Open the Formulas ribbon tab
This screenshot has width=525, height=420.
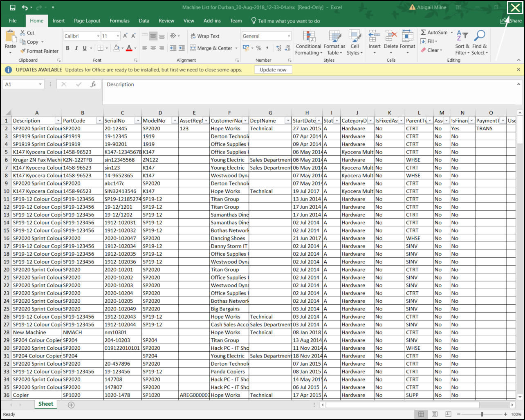(x=119, y=21)
